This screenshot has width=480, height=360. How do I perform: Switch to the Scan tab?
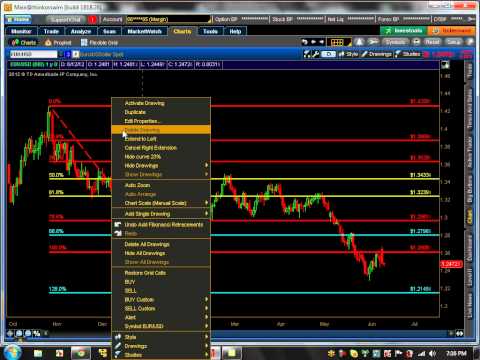point(109,31)
